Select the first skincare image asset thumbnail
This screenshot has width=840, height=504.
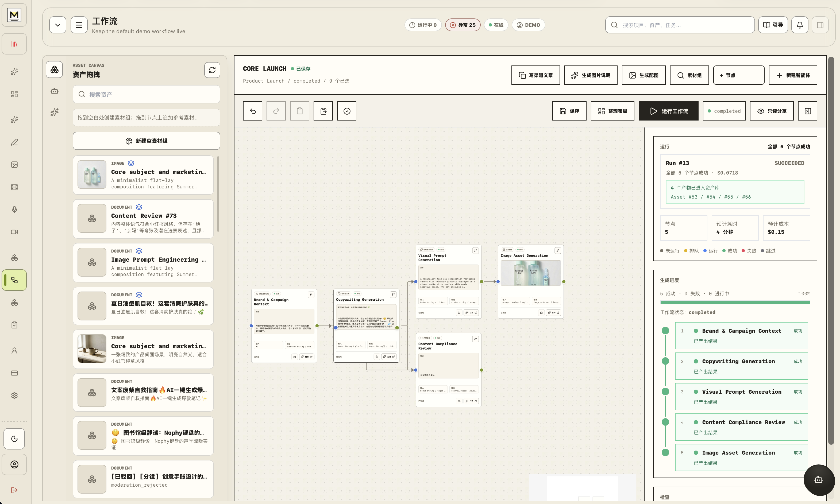tap(92, 175)
